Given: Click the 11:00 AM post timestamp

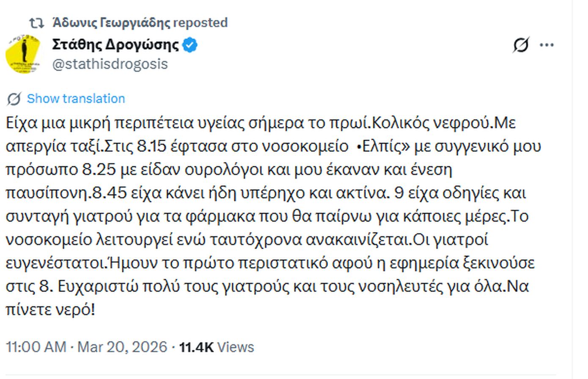Looking at the screenshot, I should tap(36, 347).
